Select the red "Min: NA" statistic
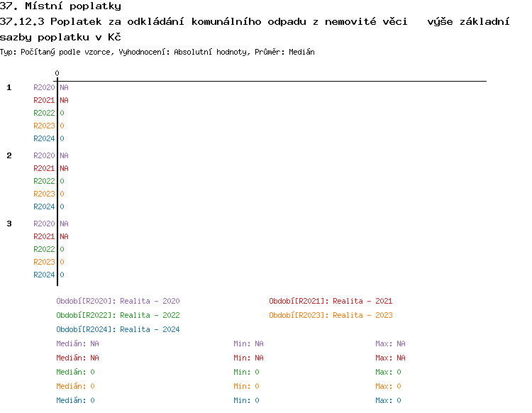The width and height of the screenshot is (532, 413). pos(248,358)
